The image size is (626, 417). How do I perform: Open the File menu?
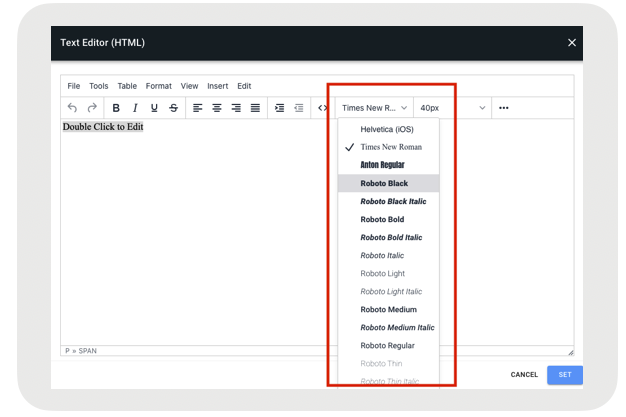click(x=73, y=86)
